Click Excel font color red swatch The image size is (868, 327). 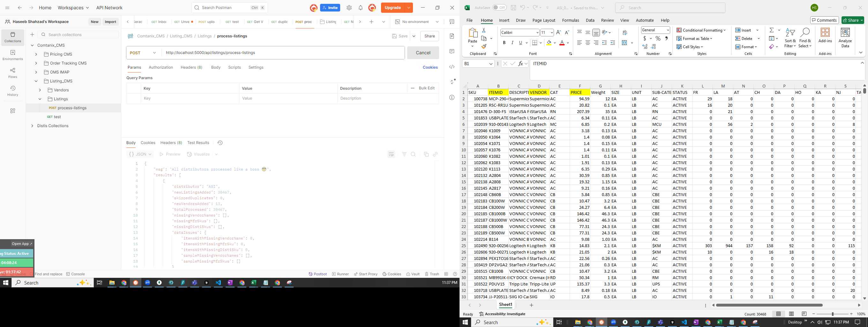pos(562,43)
